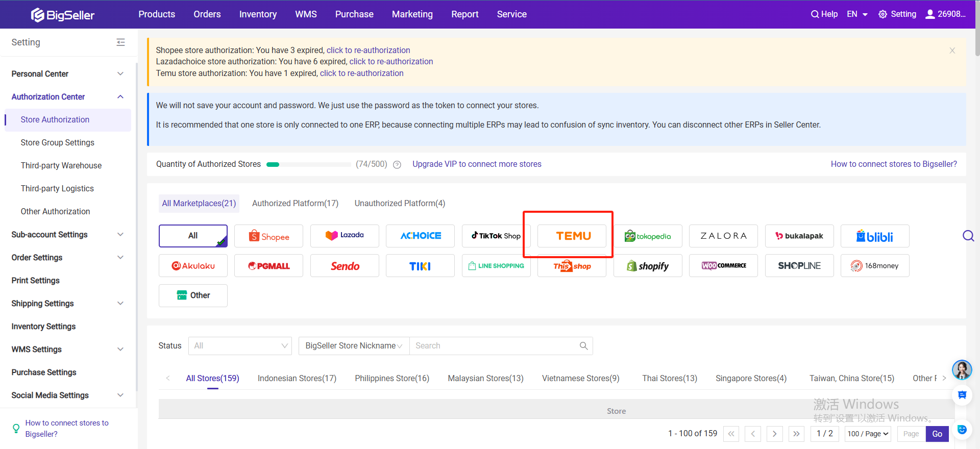Click the help question mark beside store quantity
The height and width of the screenshot is (449, 980).
[x=397, y=164]
